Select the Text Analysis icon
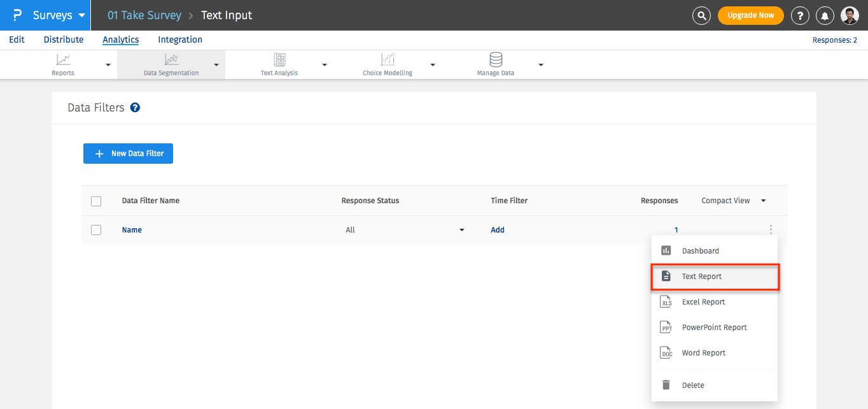This screenshot has height=409, width=868. click(279, 60)
